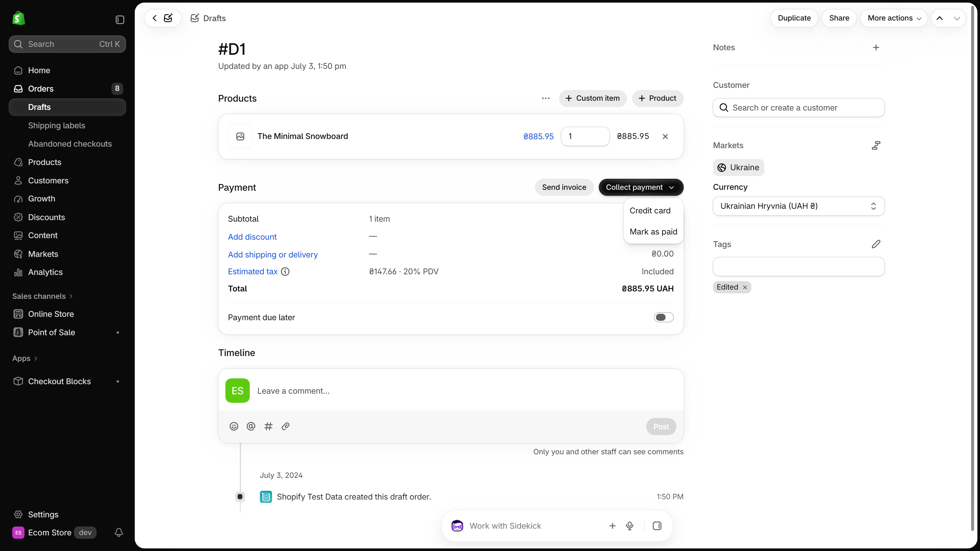This screenshot has height=551, width=980.
Task: Collapse the sidebar with the panel icon
Action: coord(120,19)
